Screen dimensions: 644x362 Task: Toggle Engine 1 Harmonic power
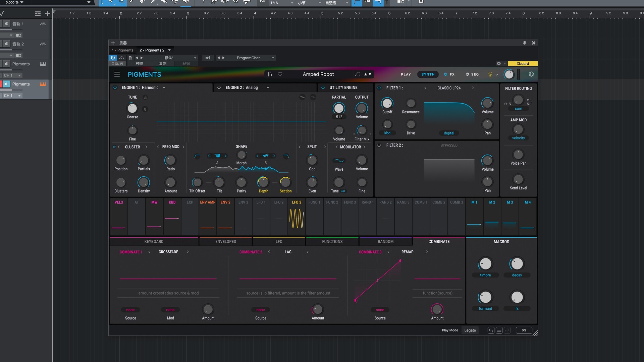coord(115,87)
